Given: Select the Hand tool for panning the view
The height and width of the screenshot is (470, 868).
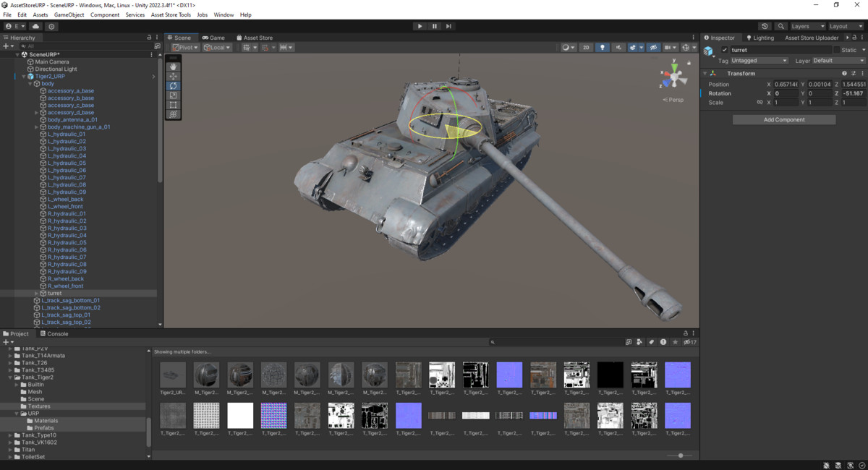Looking at the screenshot, I should 174,66.
